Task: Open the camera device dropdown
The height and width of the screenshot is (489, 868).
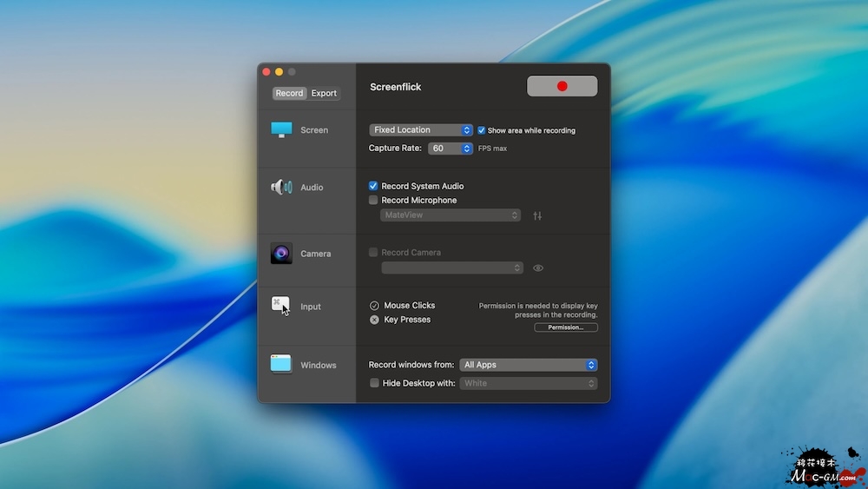Action: 452,268
